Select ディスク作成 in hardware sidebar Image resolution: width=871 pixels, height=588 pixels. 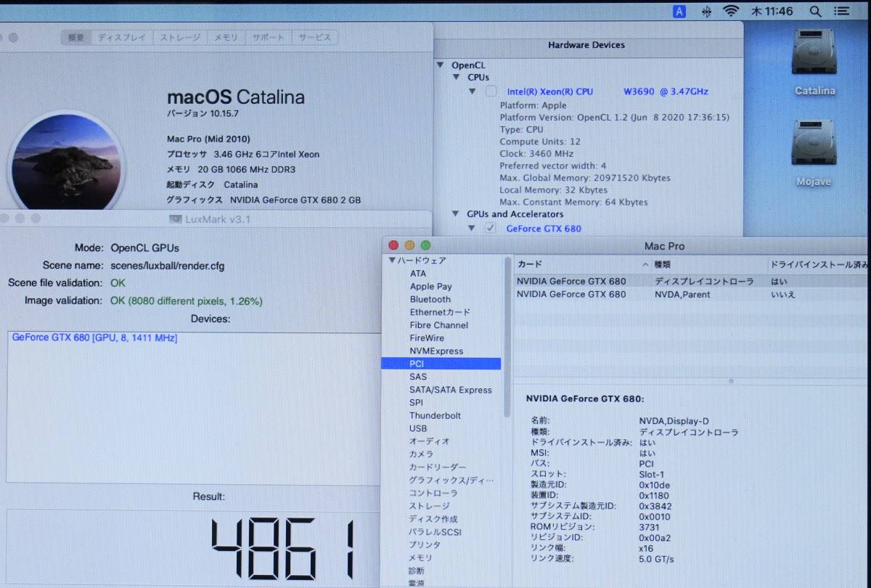click(433, 519)
